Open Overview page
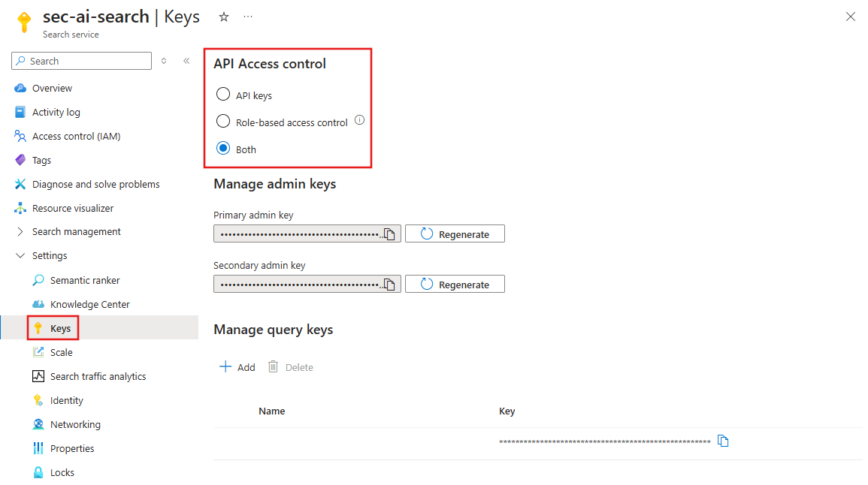Screen dimensions: 868x485 [x=52, y=88]
